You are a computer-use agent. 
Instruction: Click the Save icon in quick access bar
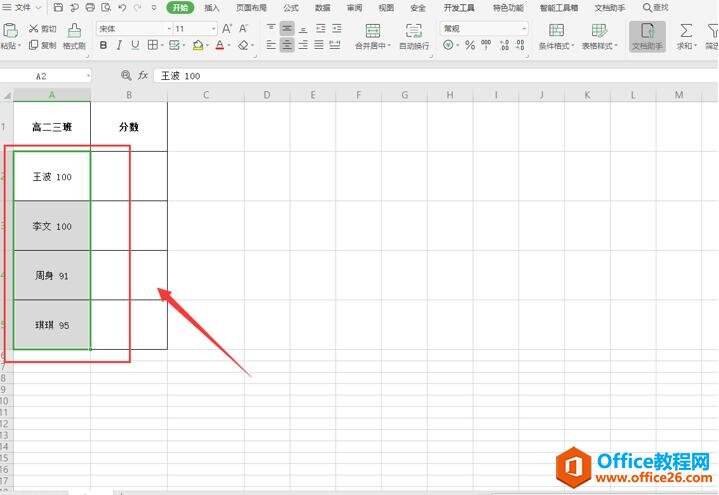click(x=58, y=7)
